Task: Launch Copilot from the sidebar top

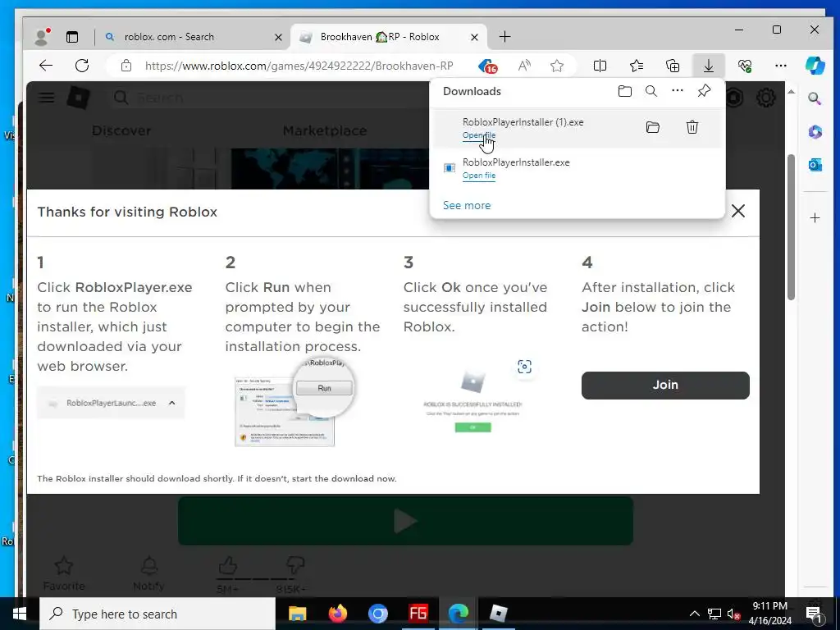Action: coord(815,66)
